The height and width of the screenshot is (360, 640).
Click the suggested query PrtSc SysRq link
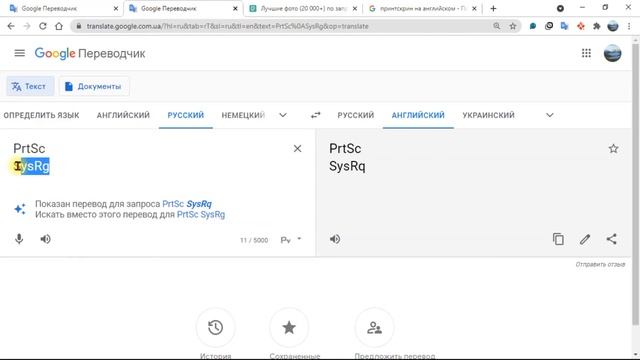[187, 204]
